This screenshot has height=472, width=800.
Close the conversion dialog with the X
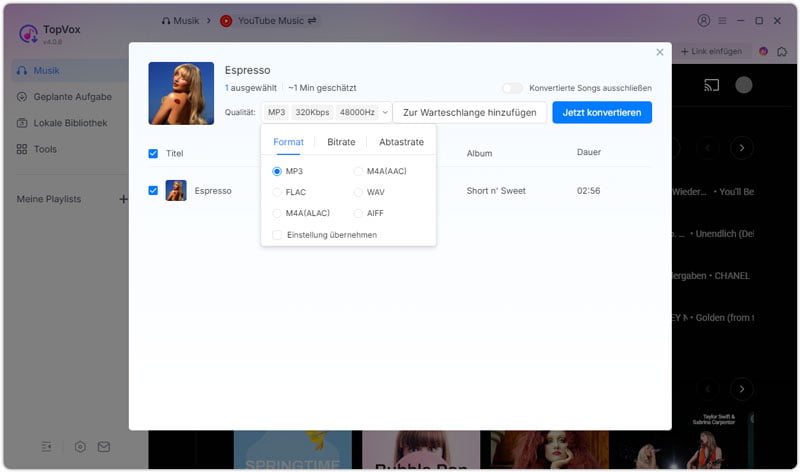point(659,52)
